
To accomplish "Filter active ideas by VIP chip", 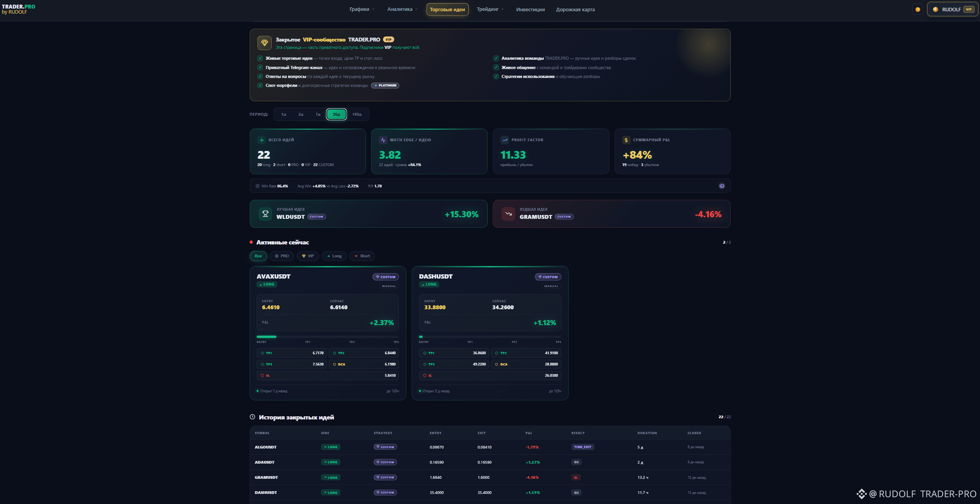I will [308, 256].
